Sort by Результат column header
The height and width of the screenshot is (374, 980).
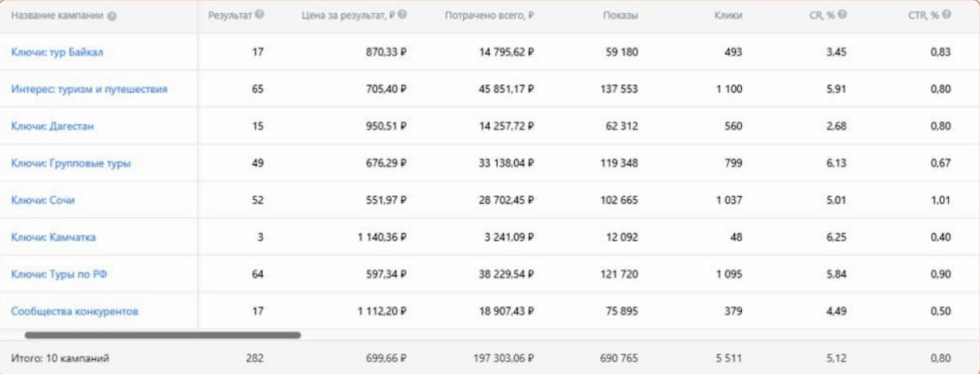pyautogui.click(x=230, y=15)
